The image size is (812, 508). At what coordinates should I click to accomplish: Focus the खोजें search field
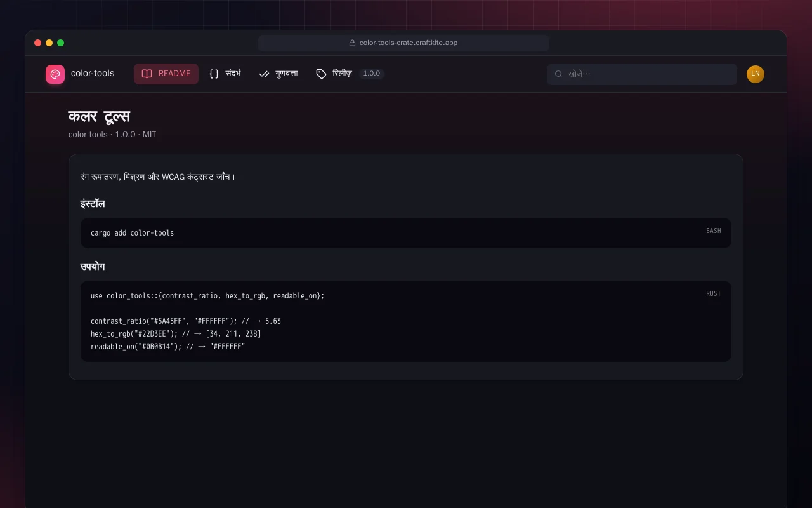click(642, 74)
